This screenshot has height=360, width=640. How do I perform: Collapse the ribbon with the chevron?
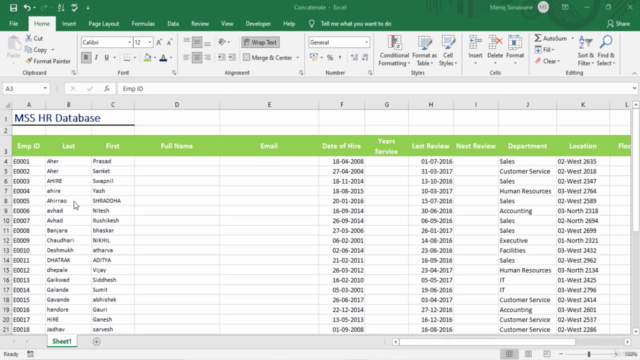(x=634, y=73)
